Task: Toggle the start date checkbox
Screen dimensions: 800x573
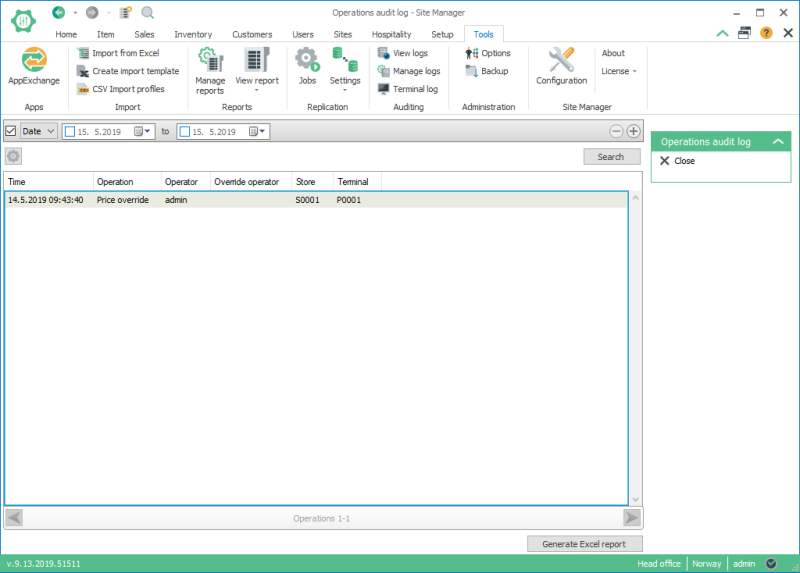Action: coord(70,131)
